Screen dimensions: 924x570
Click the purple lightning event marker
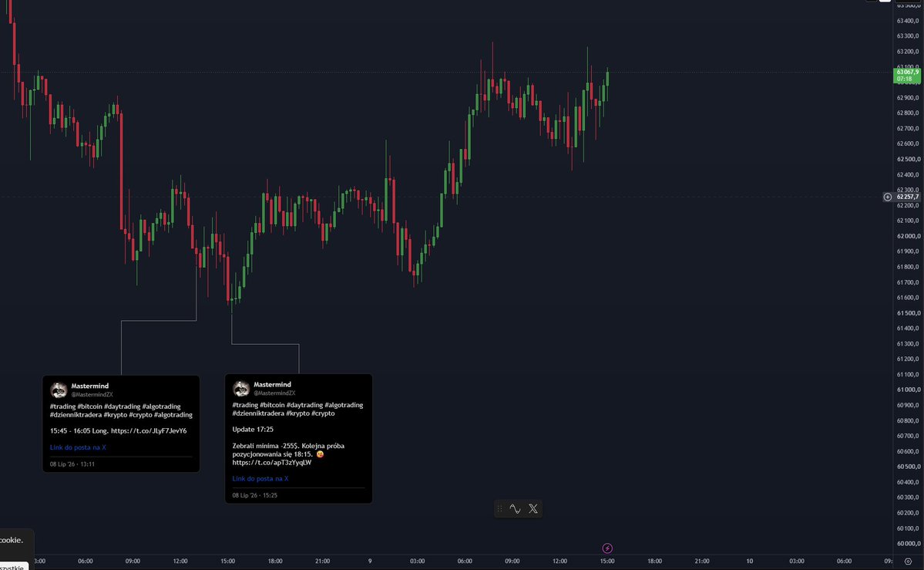click(607, 548)
